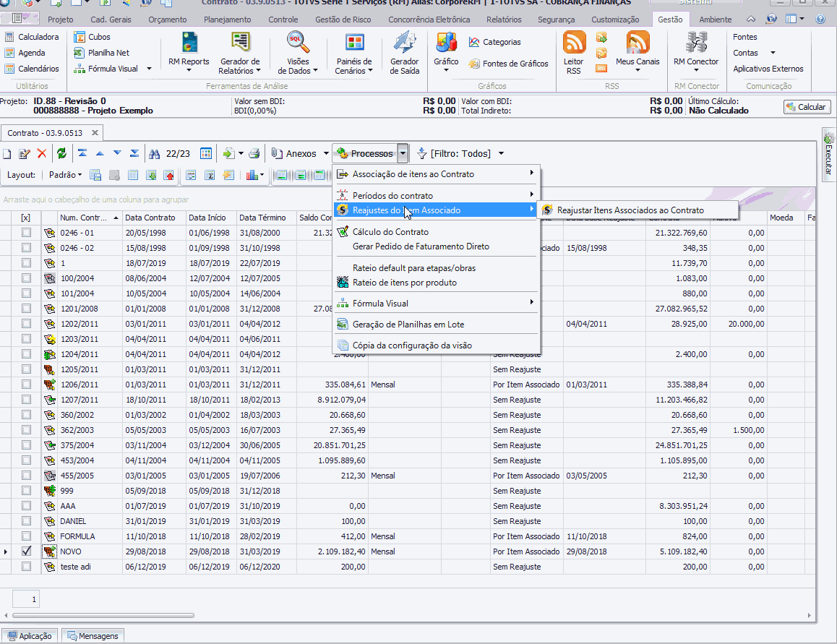Image resolution: width=837 pixels, height=644 pixels.
Task: Open Associação de itens ao Contrato submenu
Action: click(436, 174)
